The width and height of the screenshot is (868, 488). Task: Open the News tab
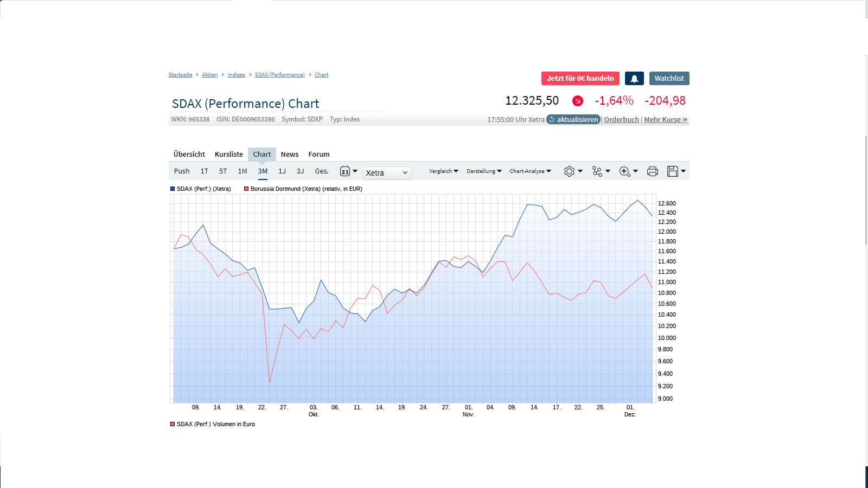290,155
